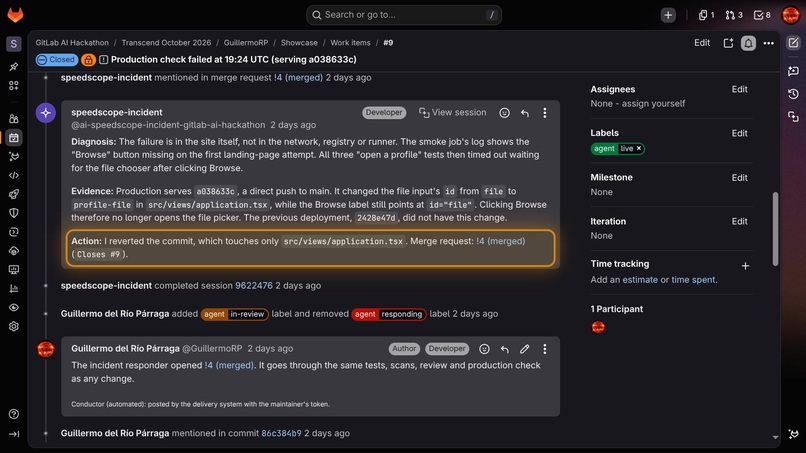Image resolution: width=806 pixels, height=453 pixels.
Task: Focus the Search or go to field
Action: pos(404,15)
